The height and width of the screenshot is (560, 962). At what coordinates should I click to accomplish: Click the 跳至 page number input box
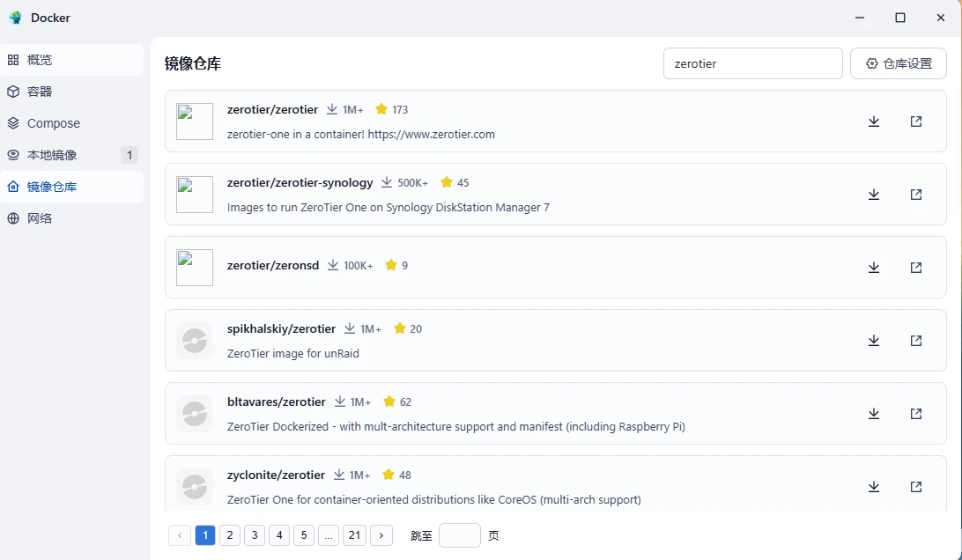(x=459, y=535)
